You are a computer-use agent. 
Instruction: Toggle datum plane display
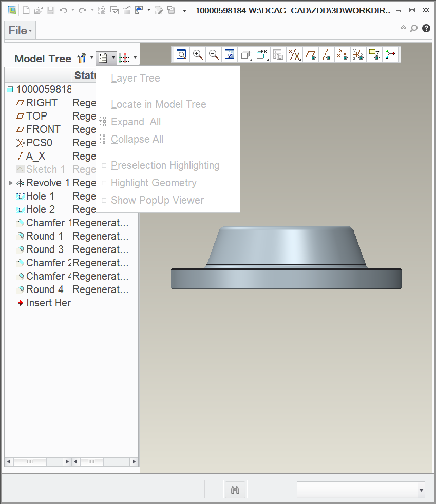310,54
